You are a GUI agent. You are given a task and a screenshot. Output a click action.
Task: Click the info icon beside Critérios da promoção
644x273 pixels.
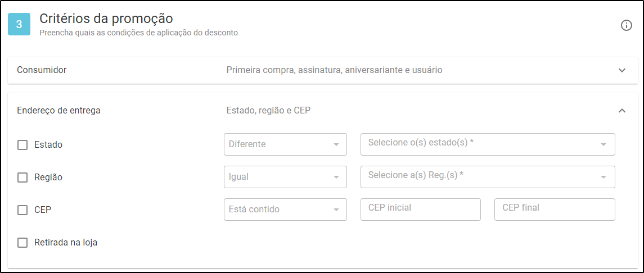(626, 25)
